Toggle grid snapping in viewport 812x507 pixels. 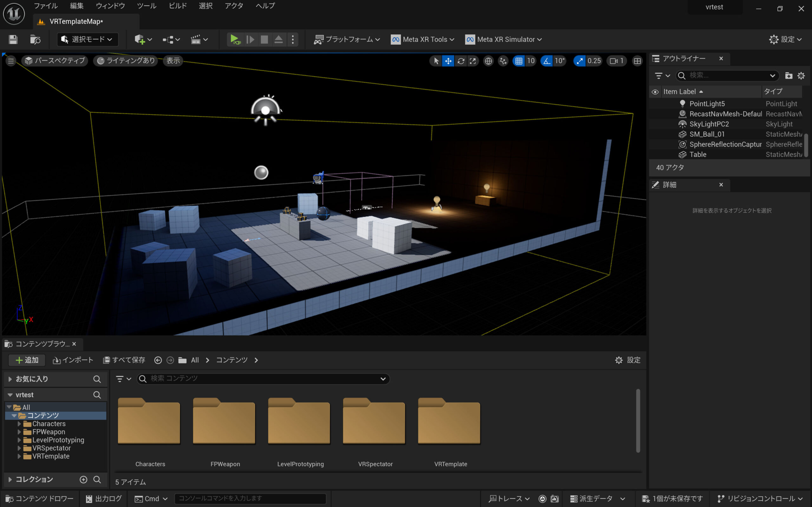pyautogui.click(x=518, y=61)
